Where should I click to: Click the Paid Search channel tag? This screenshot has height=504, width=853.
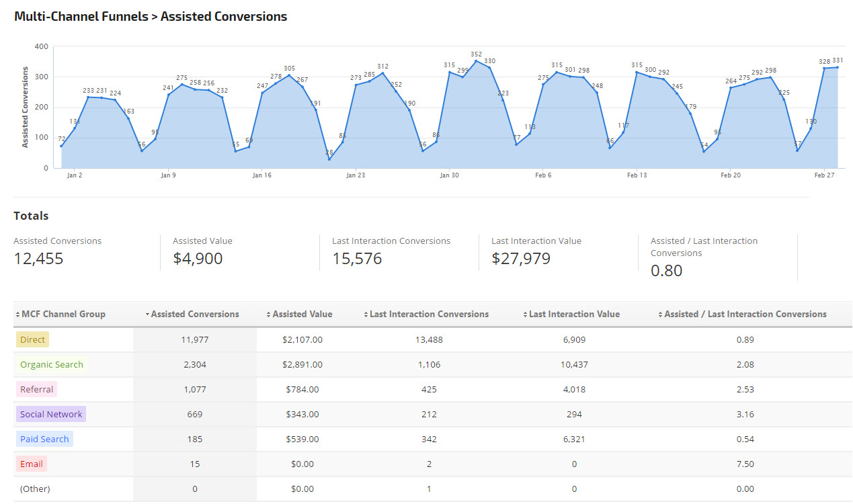(x=44, y=439)
